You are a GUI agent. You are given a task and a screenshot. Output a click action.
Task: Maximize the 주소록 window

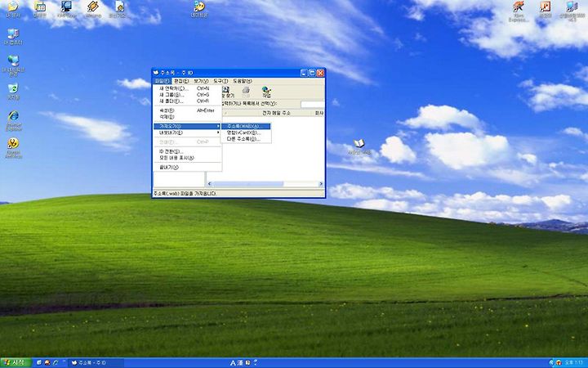click(x=312, y=73)
